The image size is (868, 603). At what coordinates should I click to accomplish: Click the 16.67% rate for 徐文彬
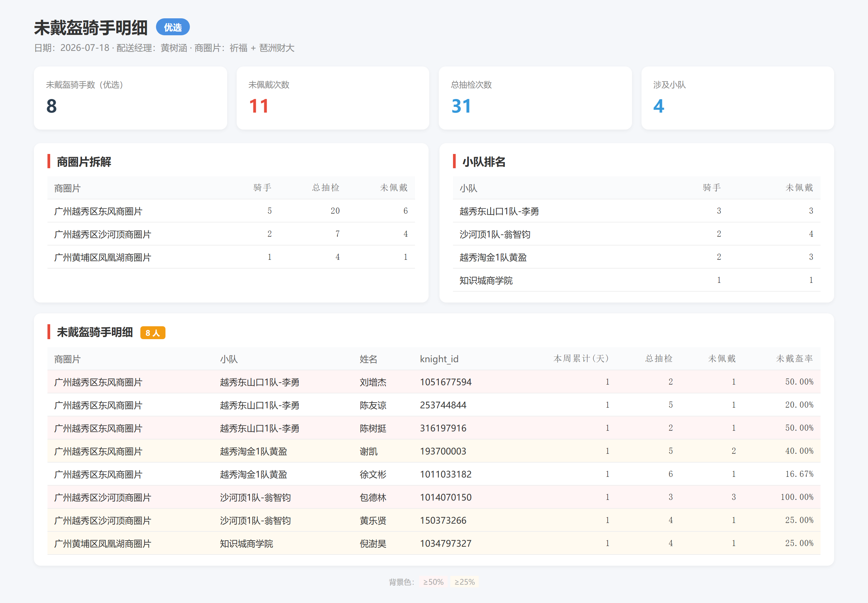pyautogui.click(x=799, y=474)
